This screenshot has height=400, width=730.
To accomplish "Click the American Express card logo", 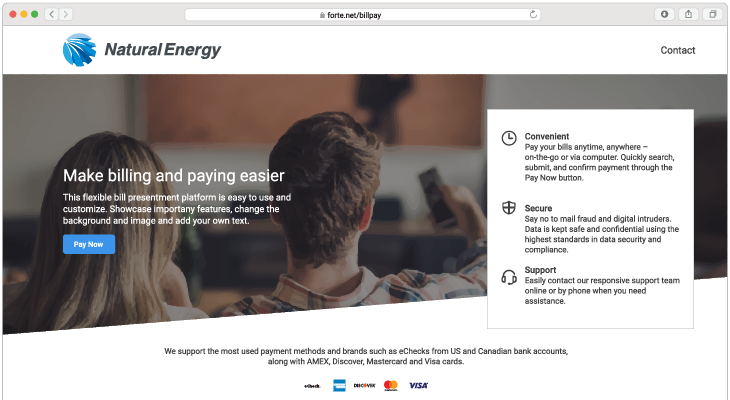I will pos(339,386).
